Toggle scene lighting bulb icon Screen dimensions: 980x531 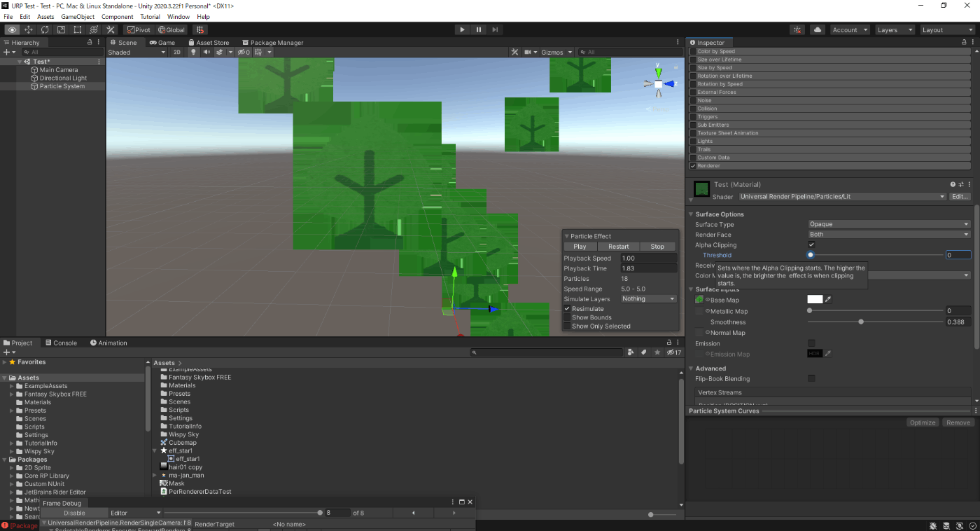click(x=194, y=53)
